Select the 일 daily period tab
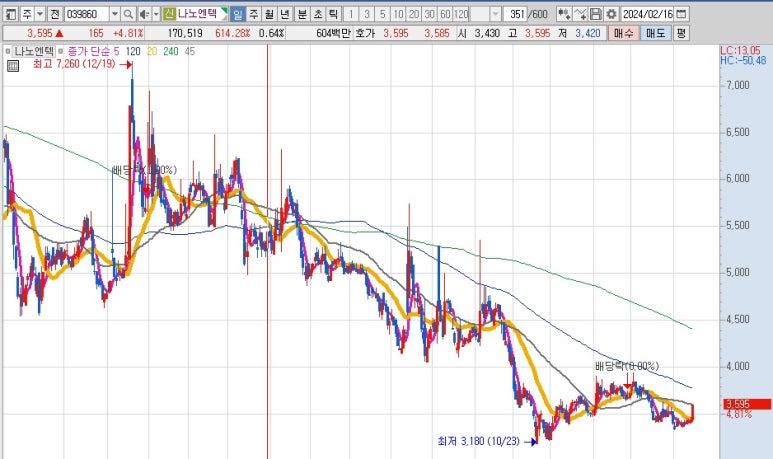 [x=238, y=14]
